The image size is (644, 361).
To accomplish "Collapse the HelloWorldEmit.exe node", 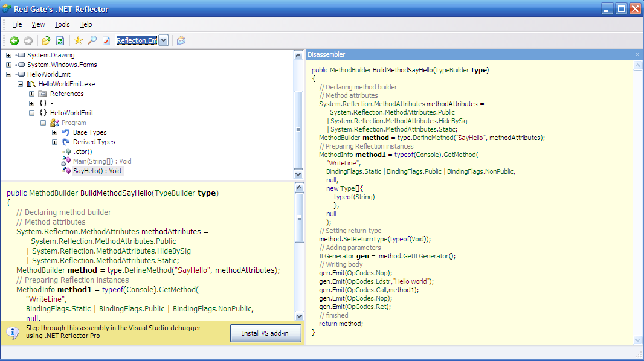I will point(20,84).
